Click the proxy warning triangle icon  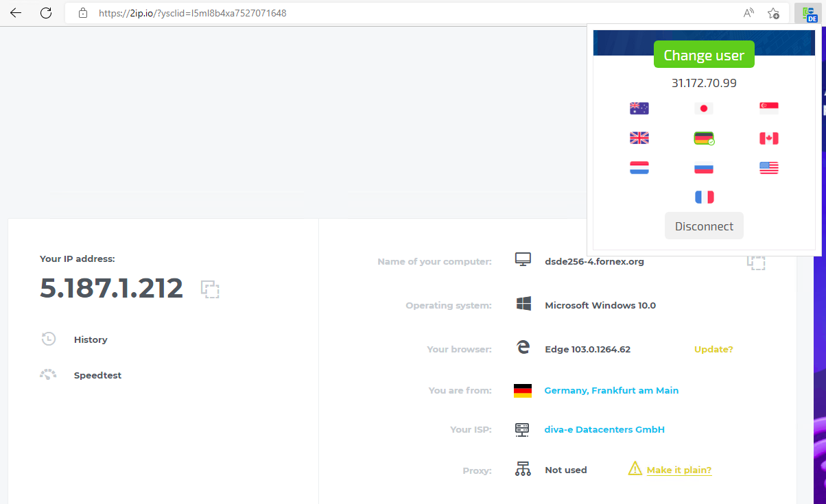(x=635, y=469)
